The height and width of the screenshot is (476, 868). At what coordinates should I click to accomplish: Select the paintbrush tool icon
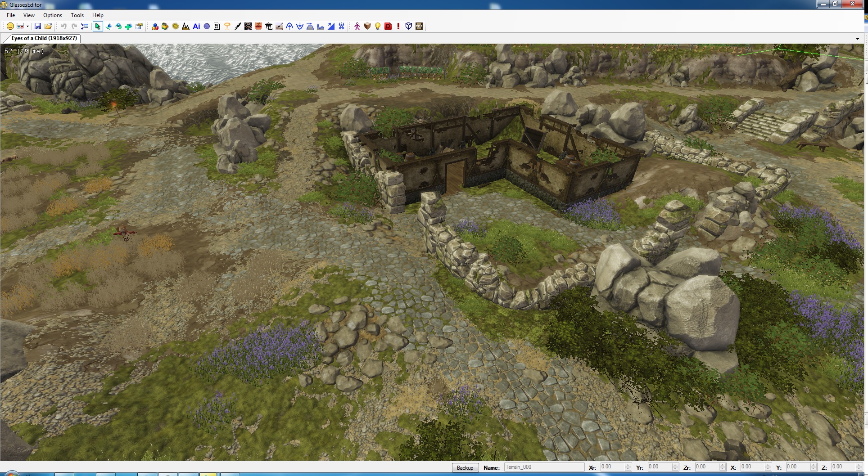pyautogui.click(x=238, y=27)
